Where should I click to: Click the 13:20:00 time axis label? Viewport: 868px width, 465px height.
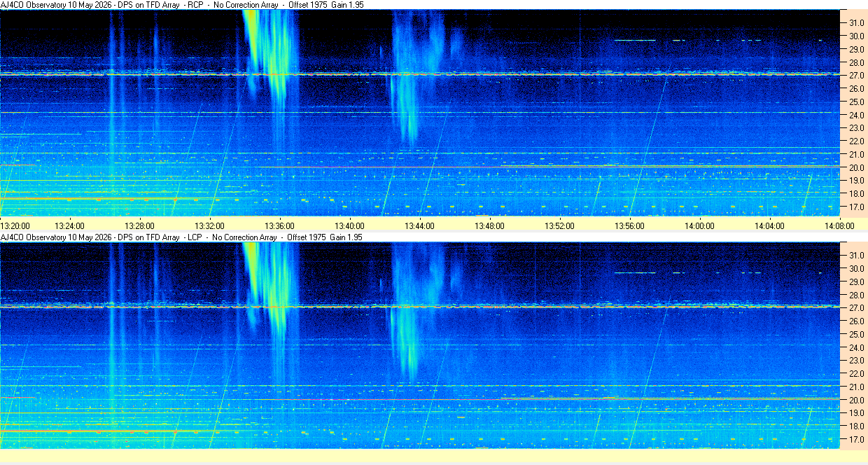pos(15,225)
